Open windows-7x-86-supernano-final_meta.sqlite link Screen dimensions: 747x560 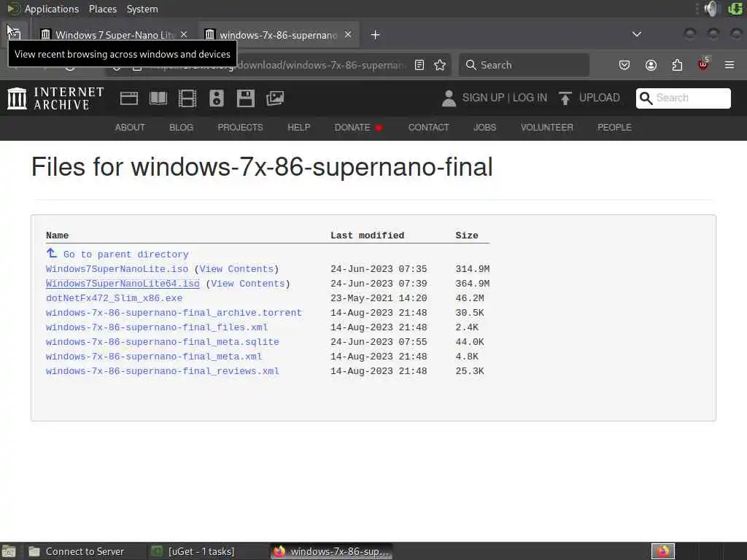point(163,342)
